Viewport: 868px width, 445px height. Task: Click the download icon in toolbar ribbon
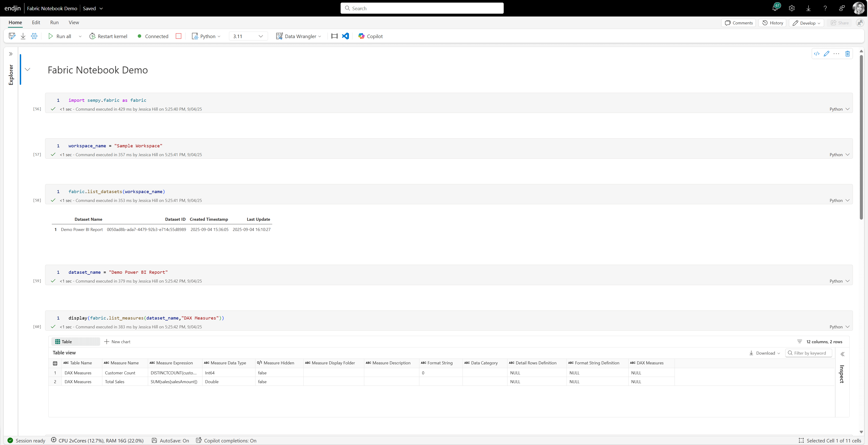click(x=23, y=36)
